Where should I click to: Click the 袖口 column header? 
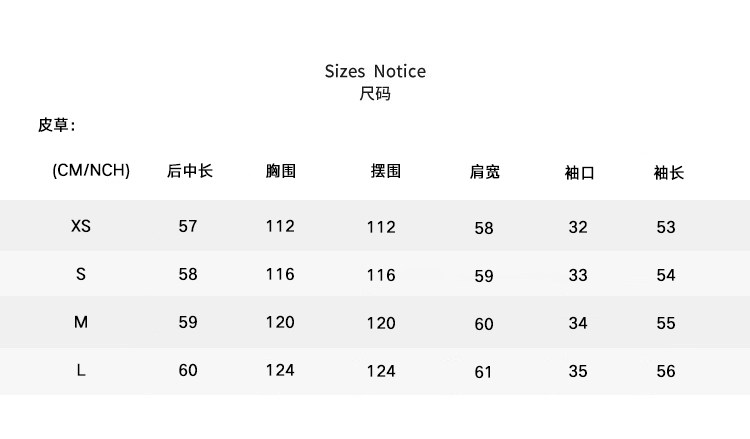[x=579, y=172]
